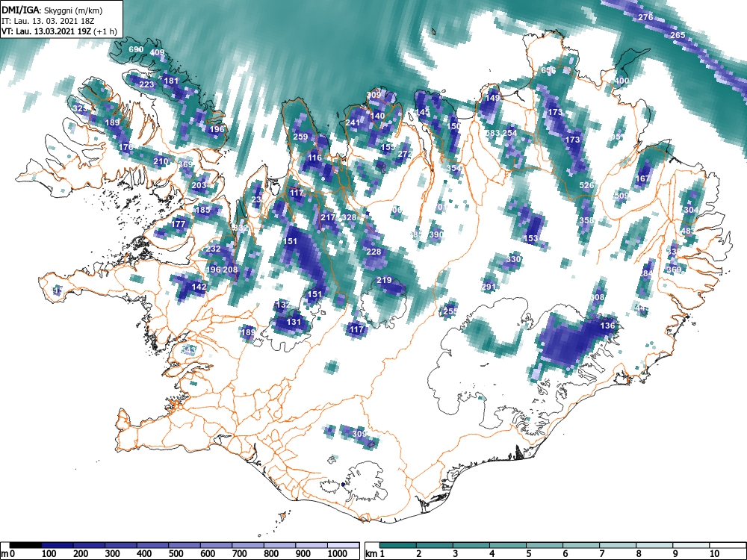Click visibility value 136 in the southeast
Screen dimensions: 747x560
(607, 326)
